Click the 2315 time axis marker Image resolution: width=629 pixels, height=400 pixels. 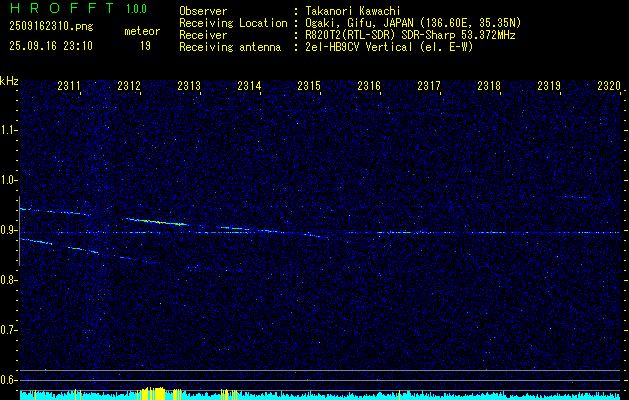click(309, 86)
